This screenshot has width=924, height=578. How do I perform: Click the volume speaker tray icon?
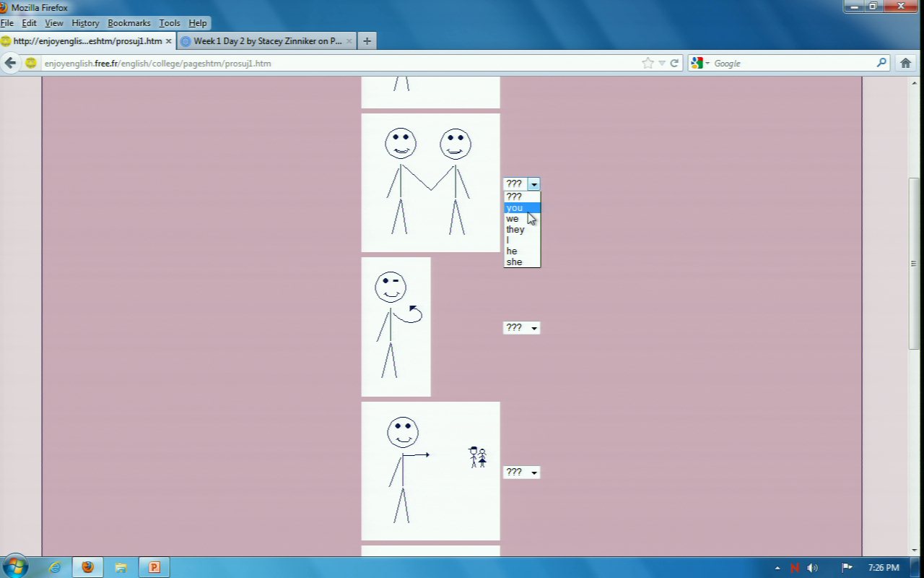812,568
